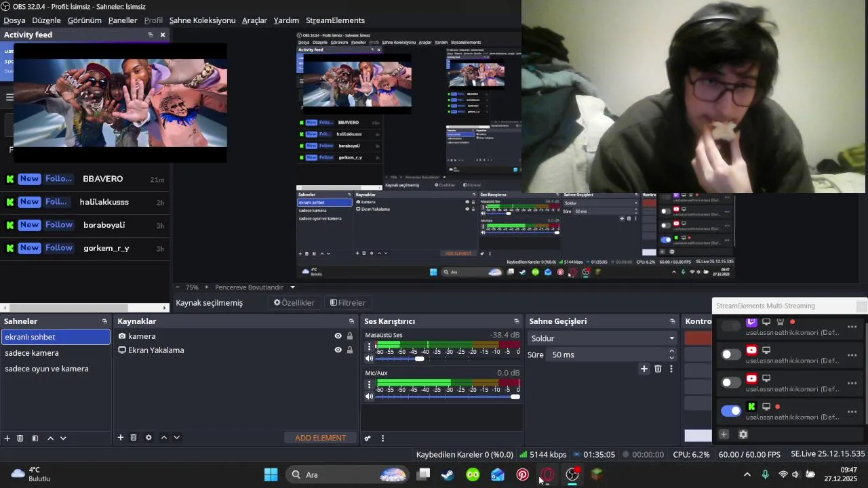Open the Görünüm menu

click(85, 20)
